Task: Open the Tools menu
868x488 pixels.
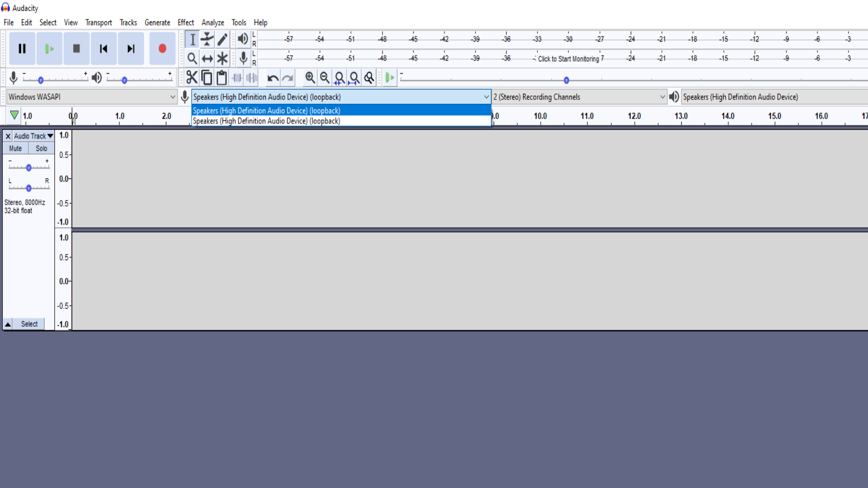Action: (x=239, y=23)
